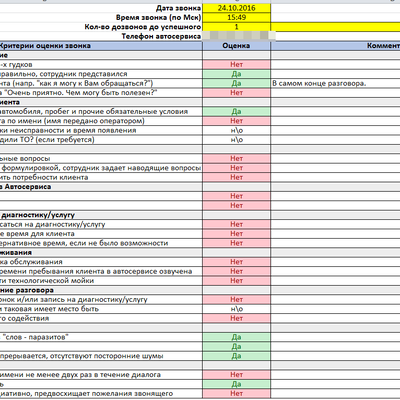This screenshot has width=400, height=400.
Task: Select 'Нет' score for технологической мойки
Action: (236, 281)
